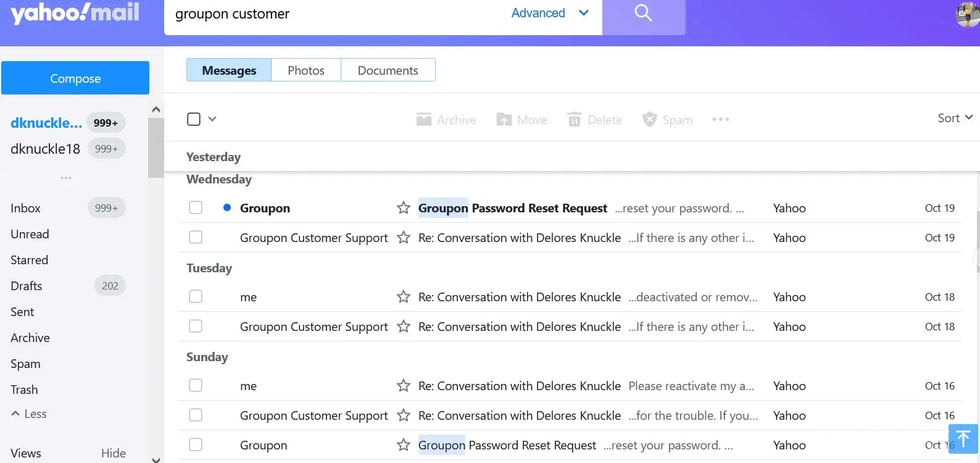Select the Oct 16 'Please reactivate my' email checkbox
980x463 pixels.
point(196,386)
